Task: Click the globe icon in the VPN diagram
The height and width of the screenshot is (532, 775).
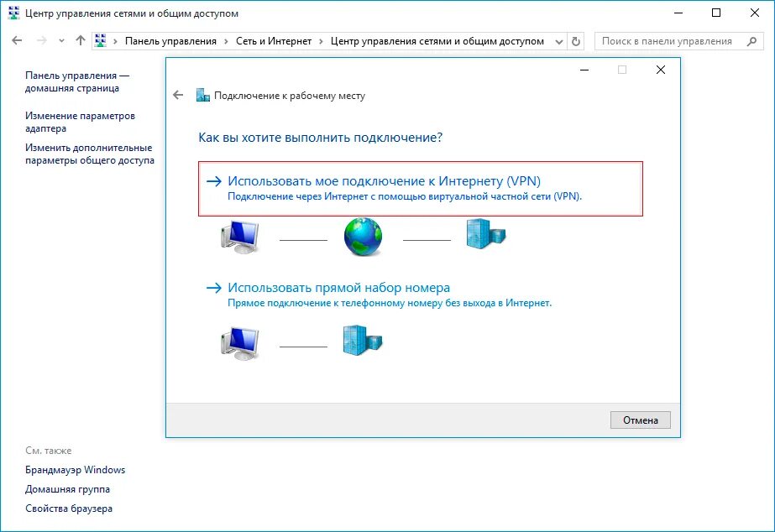Action: tap(363, 237)
